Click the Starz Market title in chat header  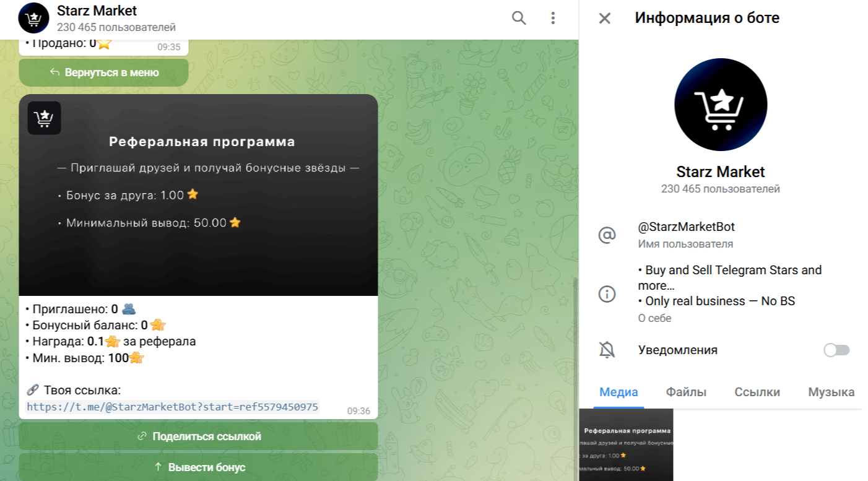tap(97, 11)
